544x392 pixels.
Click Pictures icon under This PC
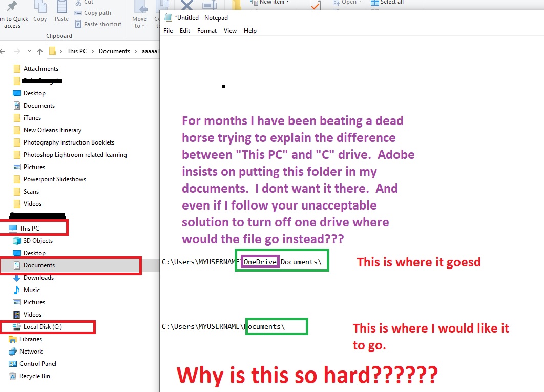pyautogui.click(x=17, y=302)
